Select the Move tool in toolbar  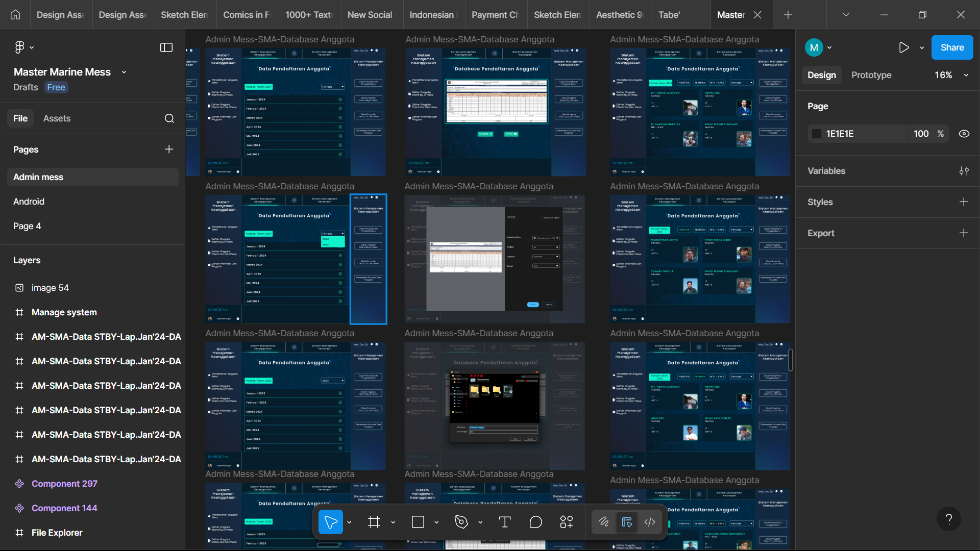(x=331, y=522)
